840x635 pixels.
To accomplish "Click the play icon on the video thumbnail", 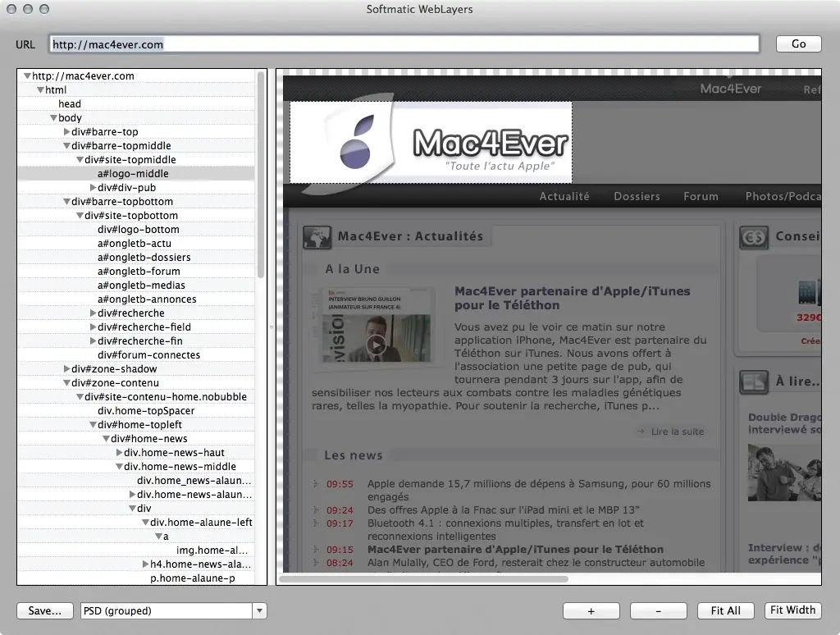I will 375,345.
